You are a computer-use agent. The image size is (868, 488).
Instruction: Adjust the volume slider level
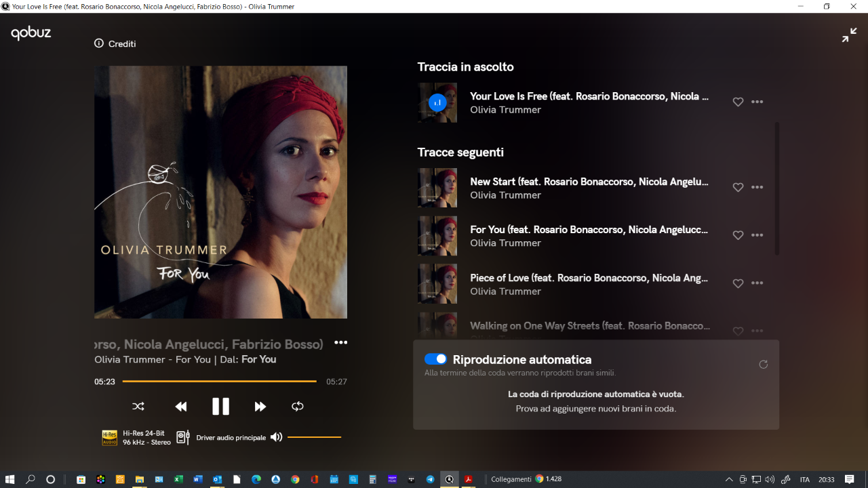pyautogui.click(x=314, y=437)
